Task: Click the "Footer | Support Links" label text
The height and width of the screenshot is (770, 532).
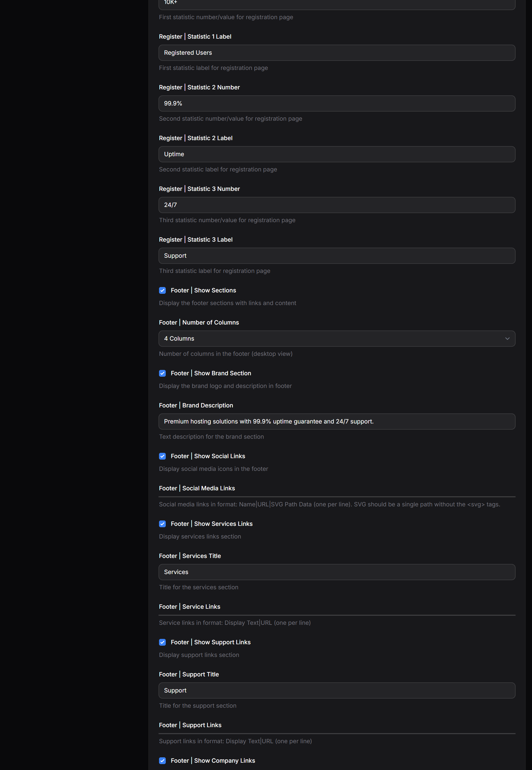Action: (x=190, y=725)
